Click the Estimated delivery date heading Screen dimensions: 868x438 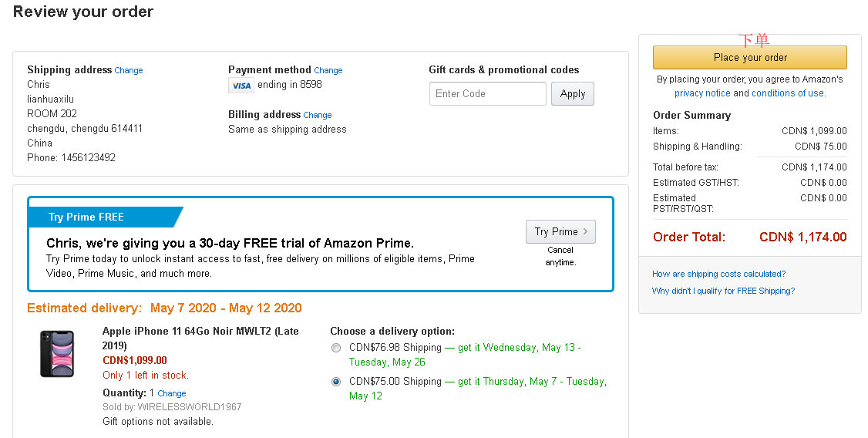(164, 308)
